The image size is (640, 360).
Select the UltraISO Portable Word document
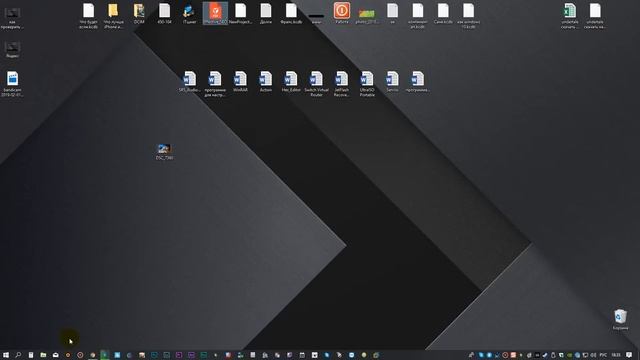(367, 84)
